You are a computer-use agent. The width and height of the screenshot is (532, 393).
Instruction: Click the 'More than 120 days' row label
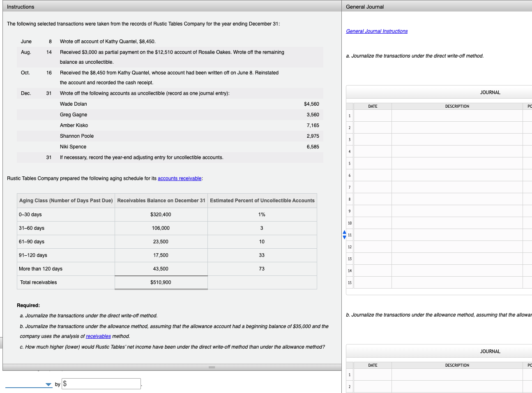pyautogui.click(x=41, y=269)
